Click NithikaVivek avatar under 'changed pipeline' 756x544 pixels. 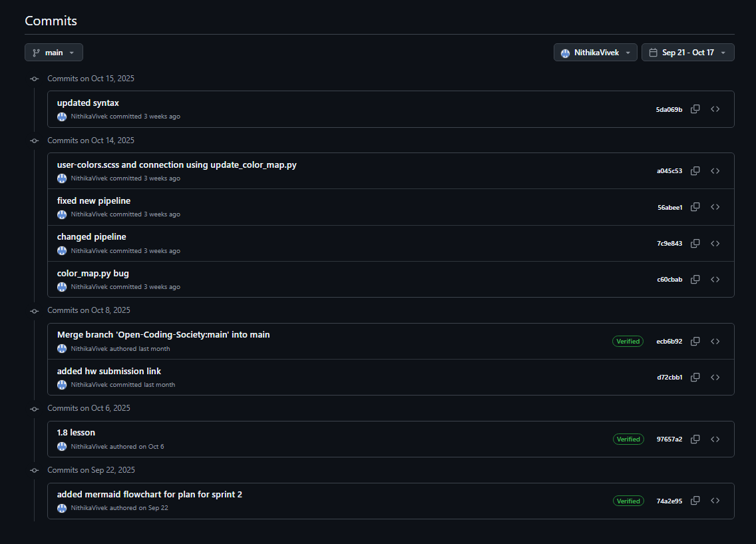tap(62, 251)
